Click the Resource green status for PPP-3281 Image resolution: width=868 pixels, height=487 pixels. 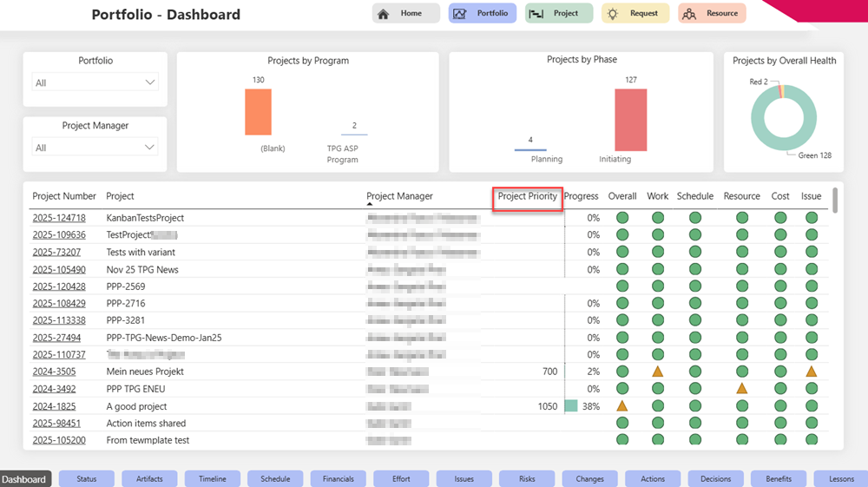[742, 320]
